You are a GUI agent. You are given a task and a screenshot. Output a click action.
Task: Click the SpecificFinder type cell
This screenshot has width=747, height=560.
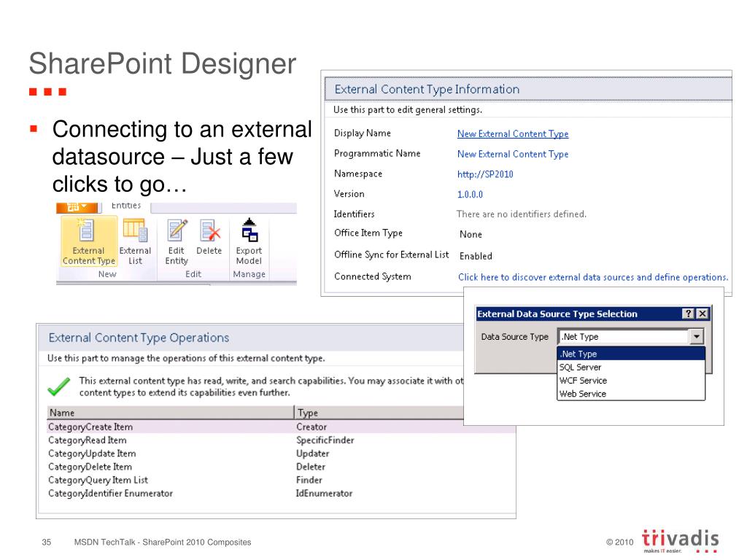tap(325, 440)
